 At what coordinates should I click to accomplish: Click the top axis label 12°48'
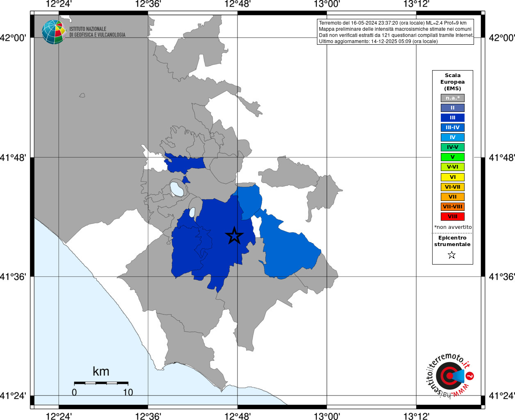[x=237, y=4]
